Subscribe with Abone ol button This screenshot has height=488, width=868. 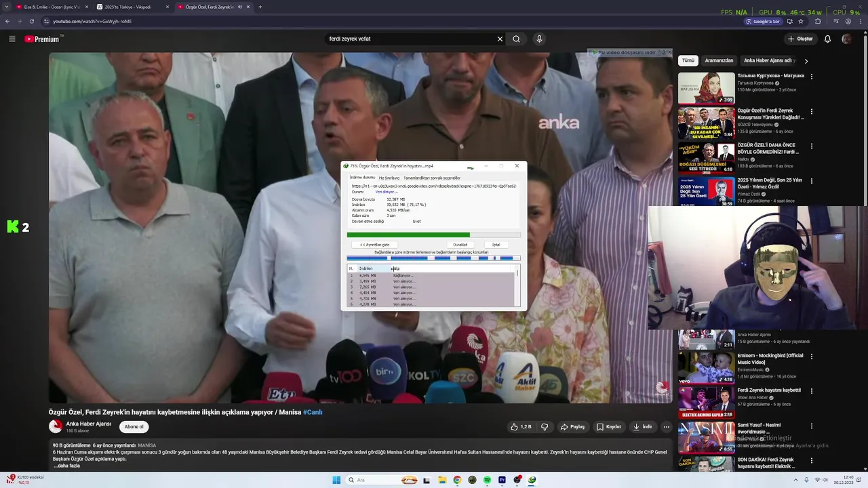point(134,427)
